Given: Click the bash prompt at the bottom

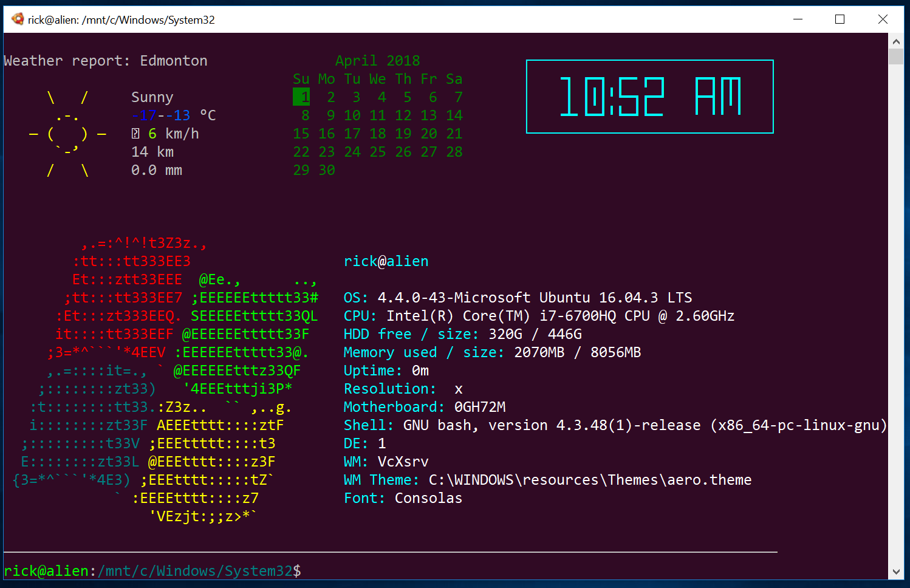Looking at the screenshot, I should point(152,571).
